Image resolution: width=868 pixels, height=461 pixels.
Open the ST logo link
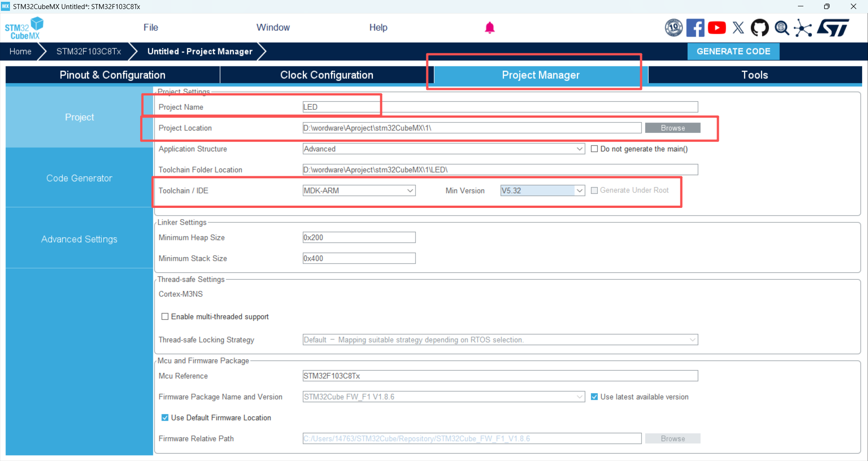coord(833,28)
